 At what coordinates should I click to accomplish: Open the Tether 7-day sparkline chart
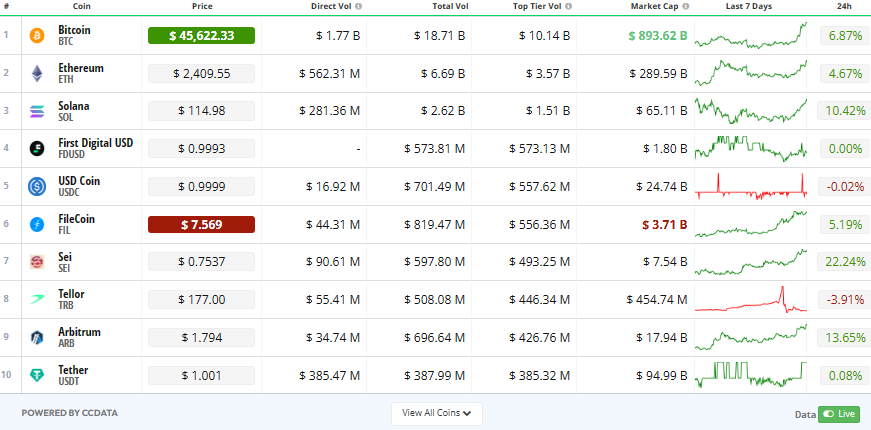tap(750, 376)
